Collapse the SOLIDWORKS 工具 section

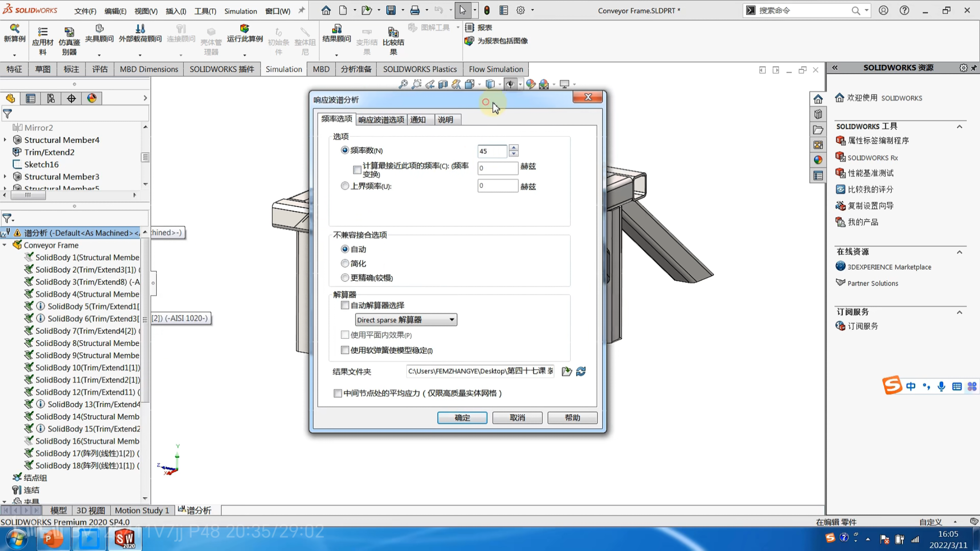pos(959,127)
